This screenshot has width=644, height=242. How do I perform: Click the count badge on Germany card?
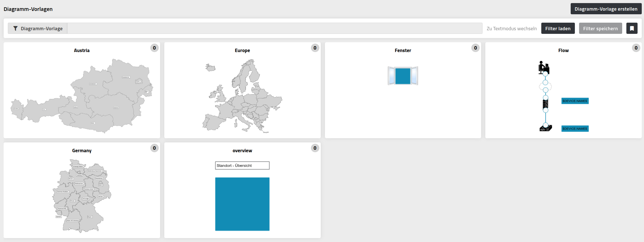click(154, 148)
